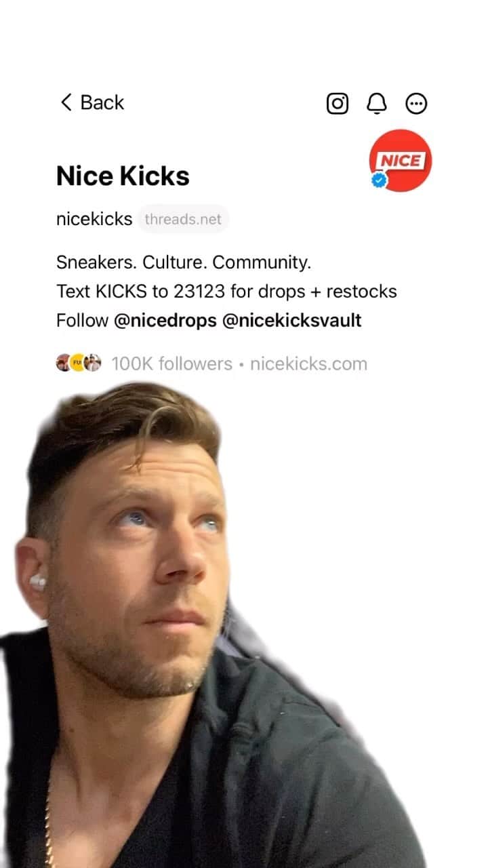
Task: Toggle notifications with the bell icon
Action: tap(377, 104)
